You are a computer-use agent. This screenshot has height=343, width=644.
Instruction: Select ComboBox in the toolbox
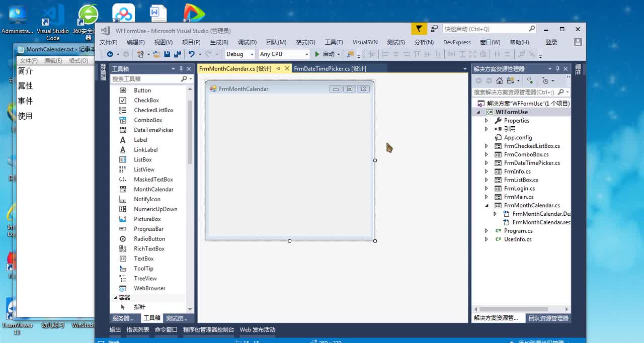coord(148,120)
